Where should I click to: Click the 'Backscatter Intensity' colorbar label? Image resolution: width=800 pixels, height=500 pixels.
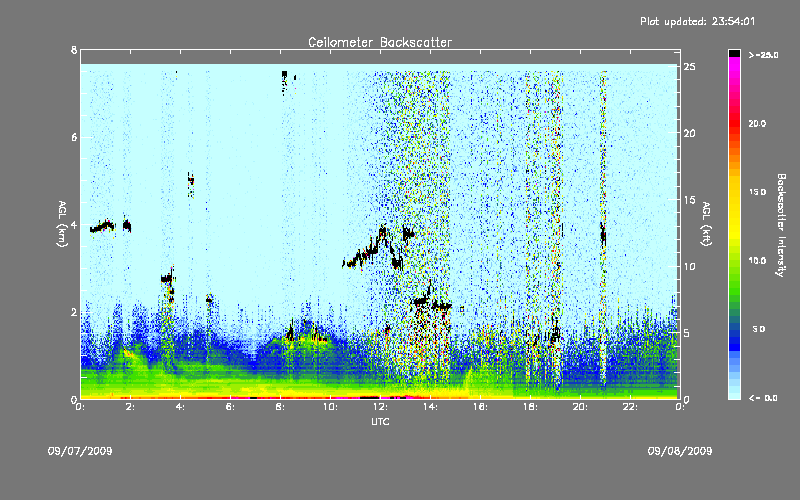tap(781, 225)
